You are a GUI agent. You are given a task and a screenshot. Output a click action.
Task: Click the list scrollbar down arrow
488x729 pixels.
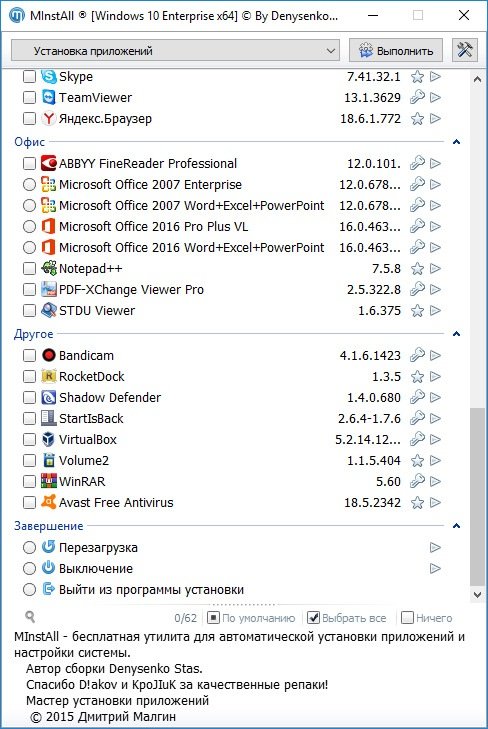pyautogui.click(x=477, y=594)
